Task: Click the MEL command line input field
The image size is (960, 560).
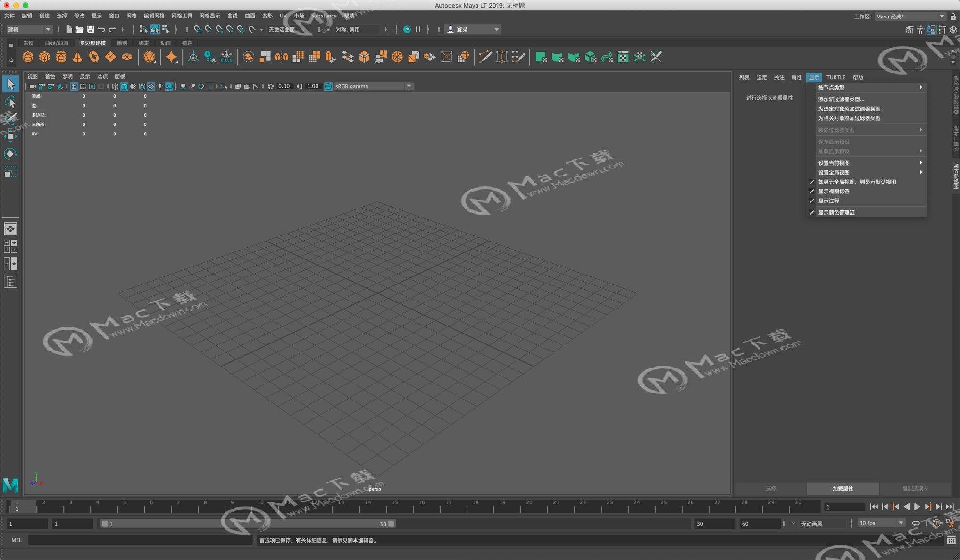Action: click(x=140, y=540)
